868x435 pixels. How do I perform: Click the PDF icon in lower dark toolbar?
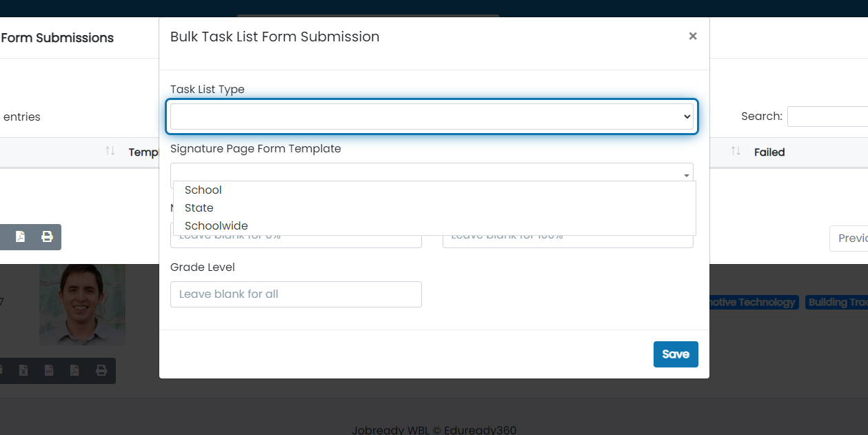74,370
